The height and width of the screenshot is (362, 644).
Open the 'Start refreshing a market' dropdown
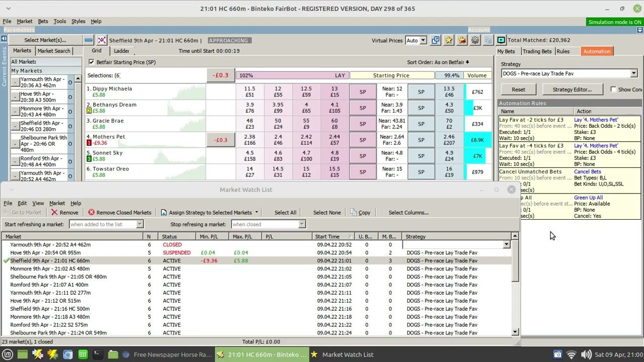[x=140, y=225]
